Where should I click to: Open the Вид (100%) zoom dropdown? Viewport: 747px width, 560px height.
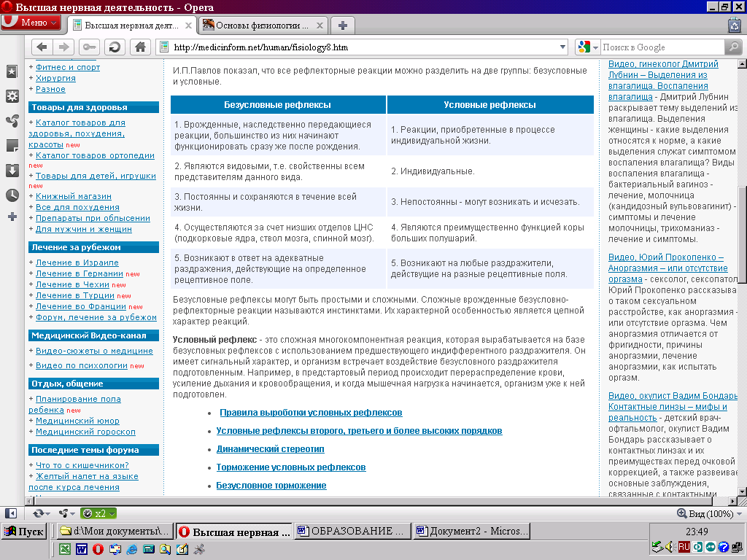(x=711, y=514)
